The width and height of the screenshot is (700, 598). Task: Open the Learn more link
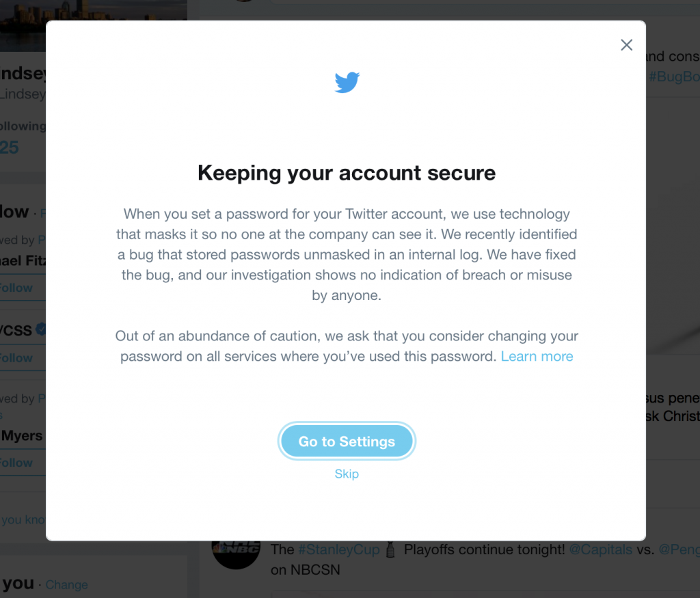(x=537, y=356)
